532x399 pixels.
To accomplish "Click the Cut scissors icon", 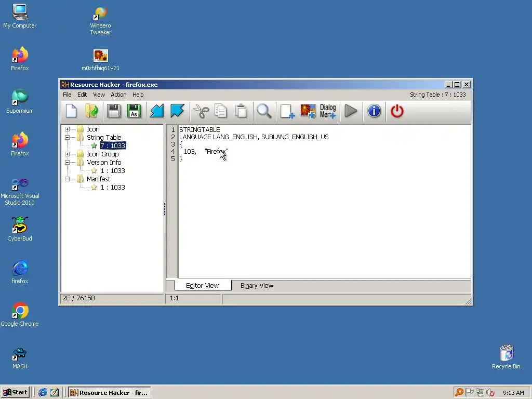I will point(201,111).
